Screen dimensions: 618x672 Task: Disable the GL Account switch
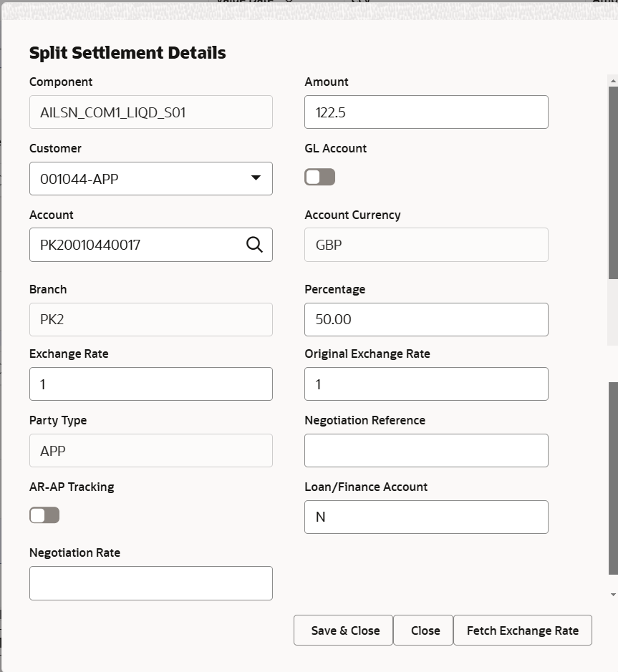pyautogui.click(x=319, y=176)
